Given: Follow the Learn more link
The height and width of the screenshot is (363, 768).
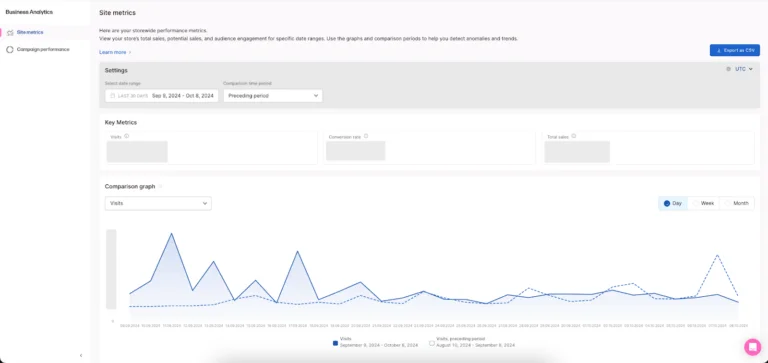Looking at the screenshot, I should pyautogui.click(x=115, y=52).
